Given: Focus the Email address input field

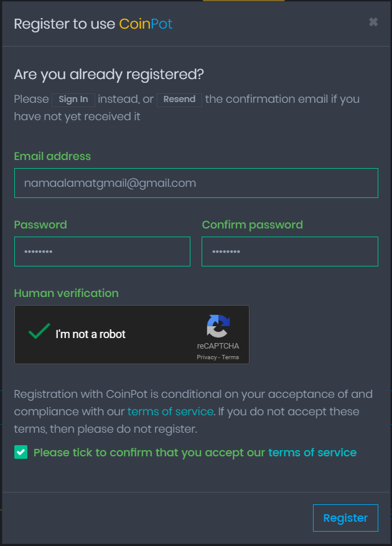Looking at the screenshot, I should pos(196,183).
